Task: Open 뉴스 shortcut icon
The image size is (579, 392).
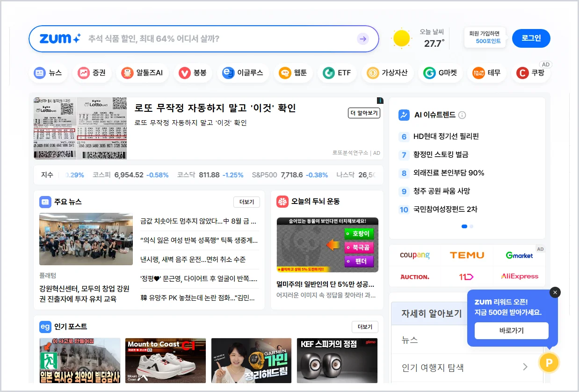Action: (40, 73)
